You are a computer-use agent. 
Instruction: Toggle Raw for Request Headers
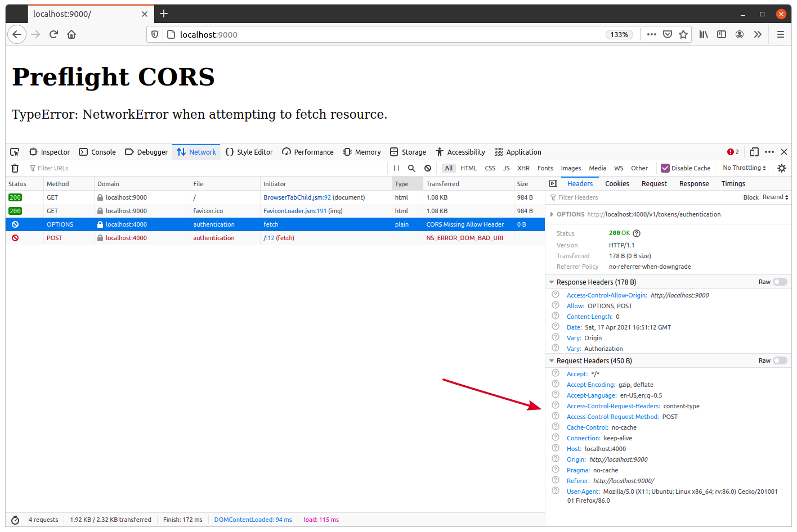[780, 361]
